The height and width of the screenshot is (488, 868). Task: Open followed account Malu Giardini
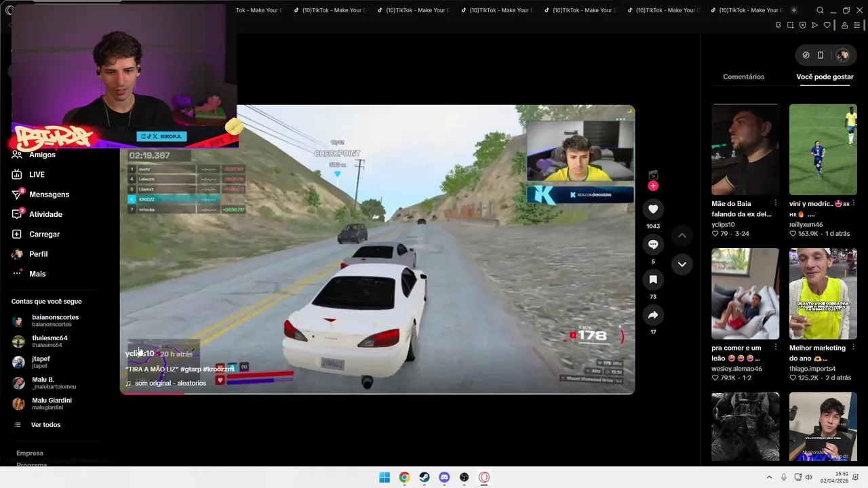pyautogui.click(x=52, y=403)
